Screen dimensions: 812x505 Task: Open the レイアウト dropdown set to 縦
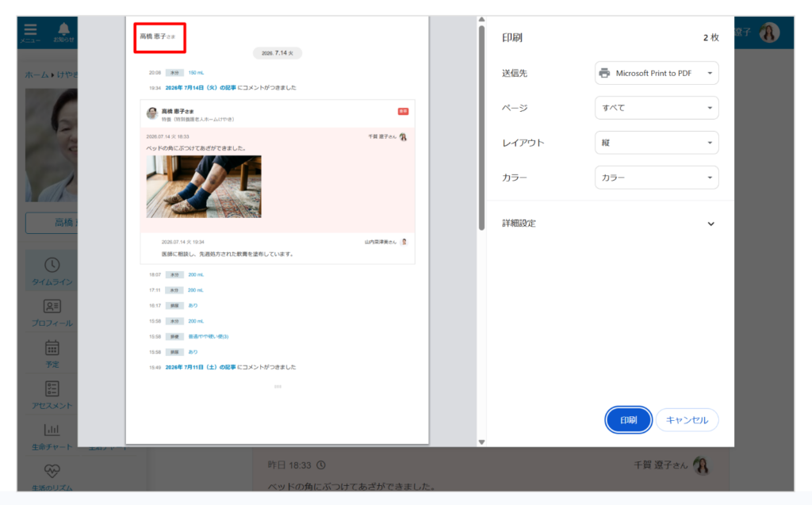click(656, 143)
